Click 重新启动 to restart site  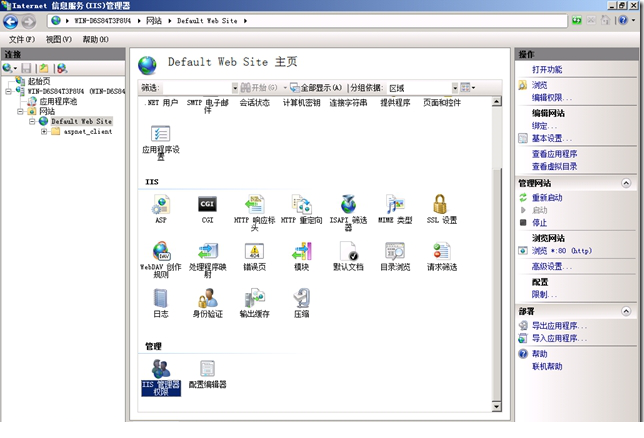click(x=547, y=198)
